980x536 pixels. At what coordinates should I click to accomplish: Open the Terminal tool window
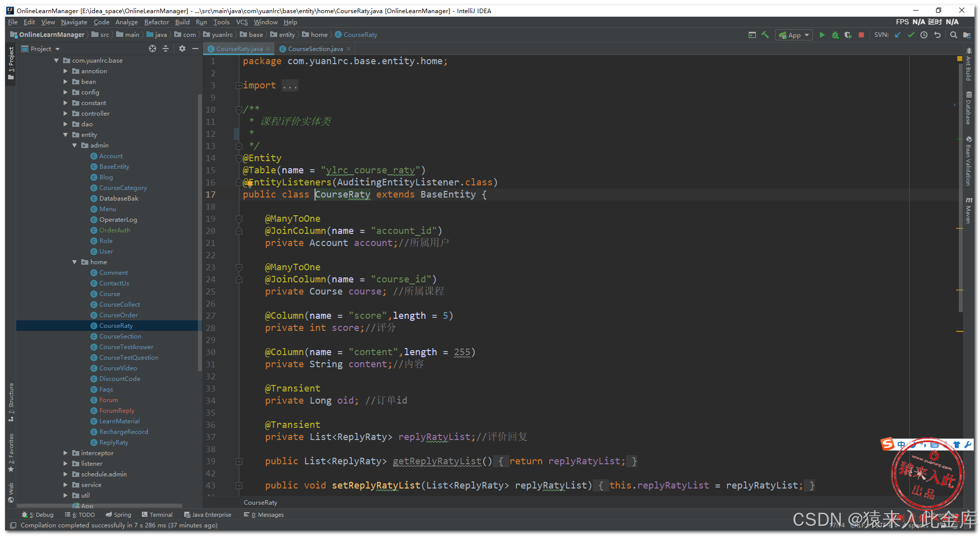click(157, 515)
